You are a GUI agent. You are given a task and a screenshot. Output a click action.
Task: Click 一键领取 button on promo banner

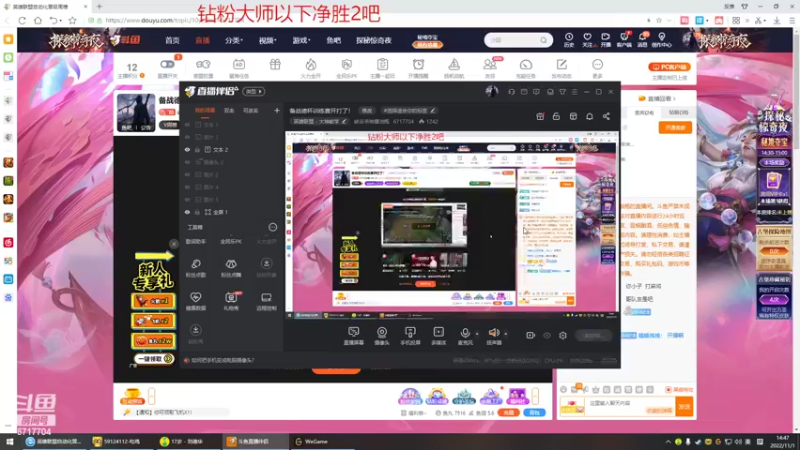point(153,359)
